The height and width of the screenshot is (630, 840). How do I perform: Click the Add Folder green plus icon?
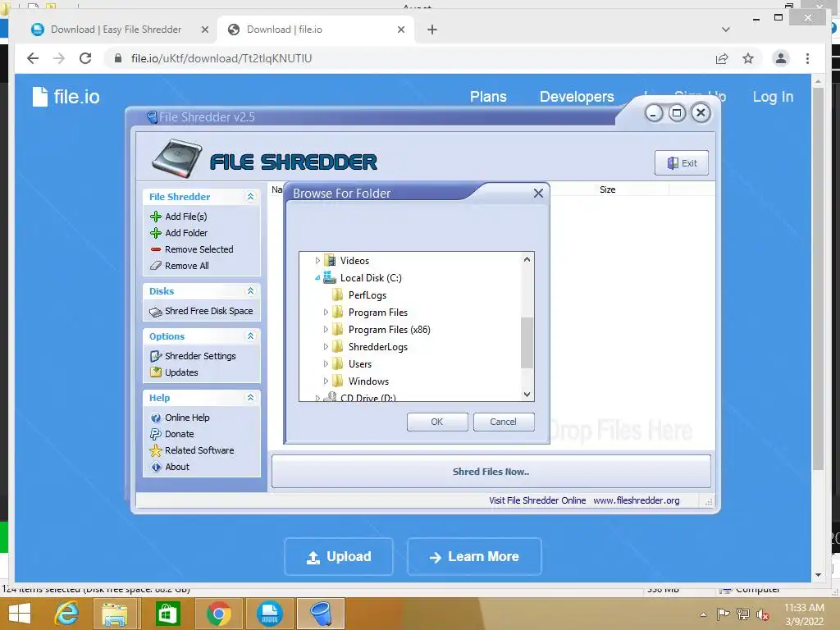point(155,233)
